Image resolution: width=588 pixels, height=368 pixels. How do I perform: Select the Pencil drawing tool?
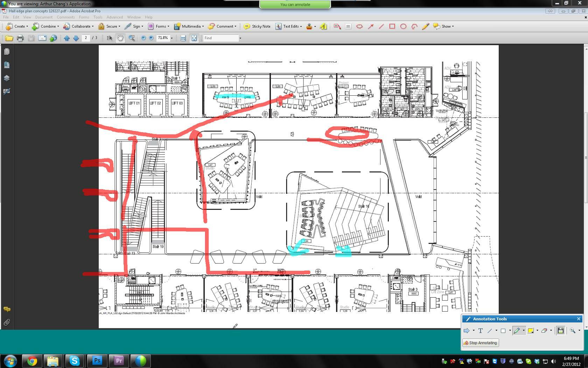(x=425, y=26)
